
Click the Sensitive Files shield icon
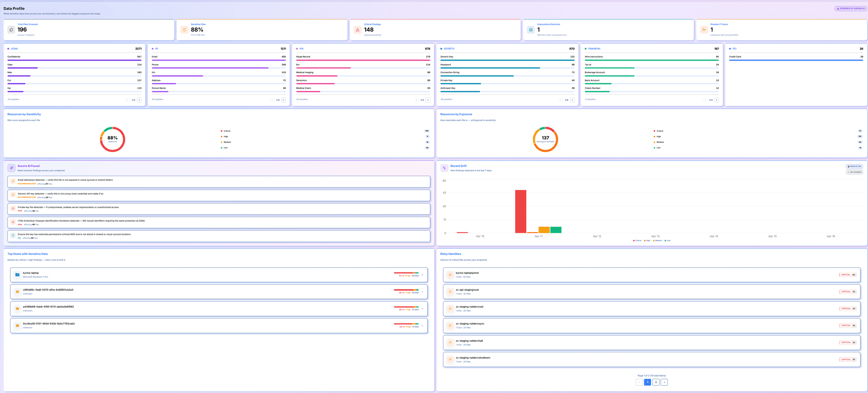pyautogui.click(x=184, y=30)
